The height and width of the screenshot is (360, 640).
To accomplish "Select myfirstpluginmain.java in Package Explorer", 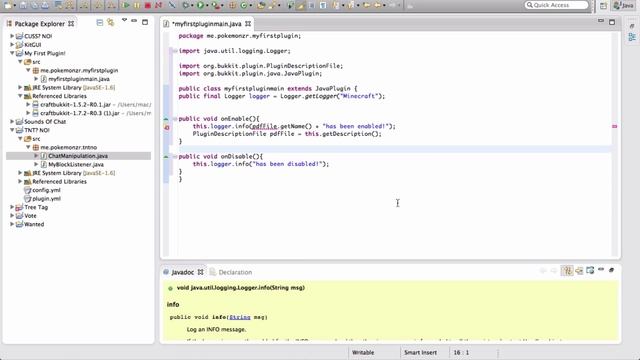I will click(79, 79).
